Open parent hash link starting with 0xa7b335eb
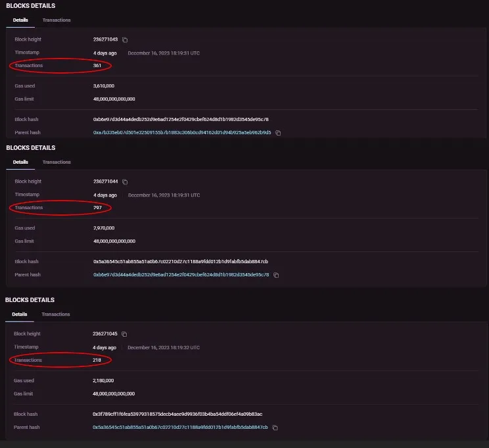This screenshot has width=489, height=448. [x=182, y=133]
